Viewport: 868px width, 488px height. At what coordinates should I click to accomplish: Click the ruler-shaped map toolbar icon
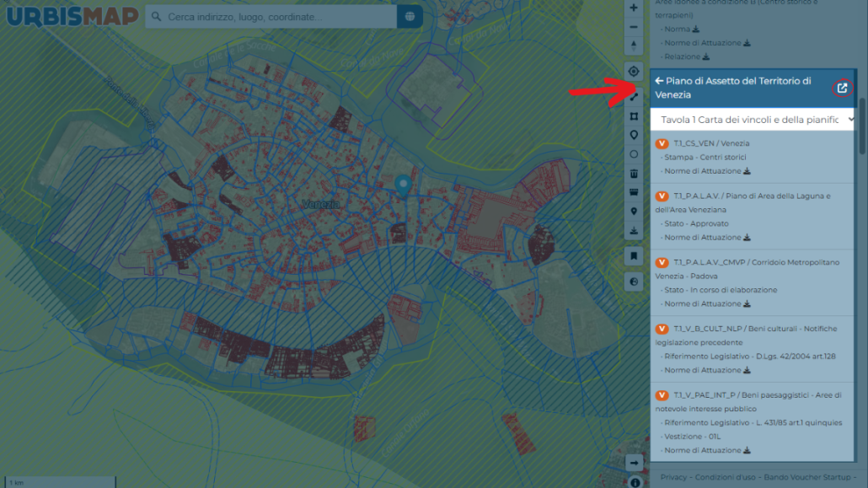[634, 192]
